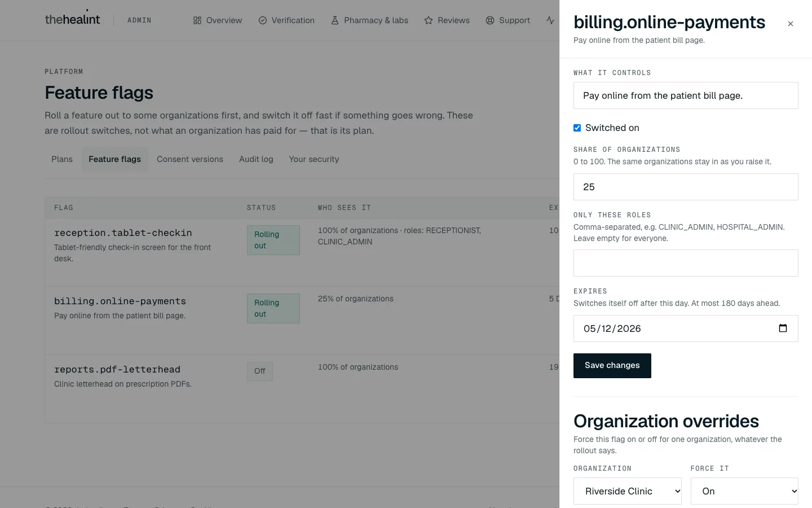Click Rolling out status for billing.online-payments
812x508 pixels.
pos(273,308)
